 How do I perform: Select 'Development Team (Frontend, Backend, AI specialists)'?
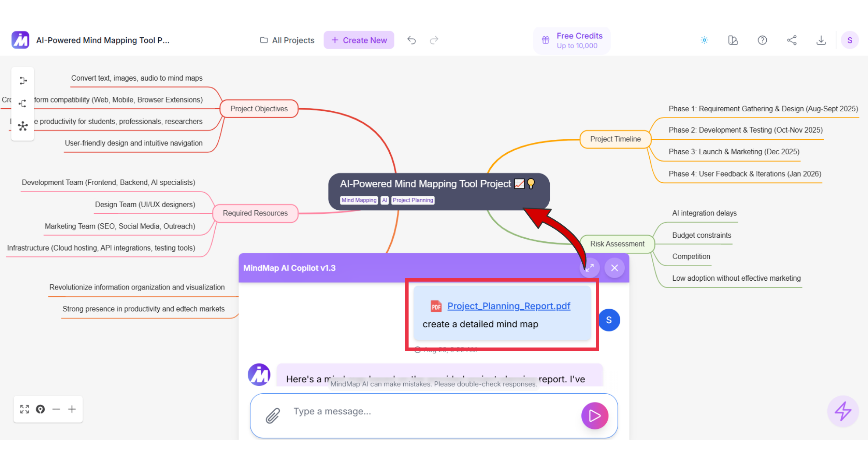click(108, 183)
